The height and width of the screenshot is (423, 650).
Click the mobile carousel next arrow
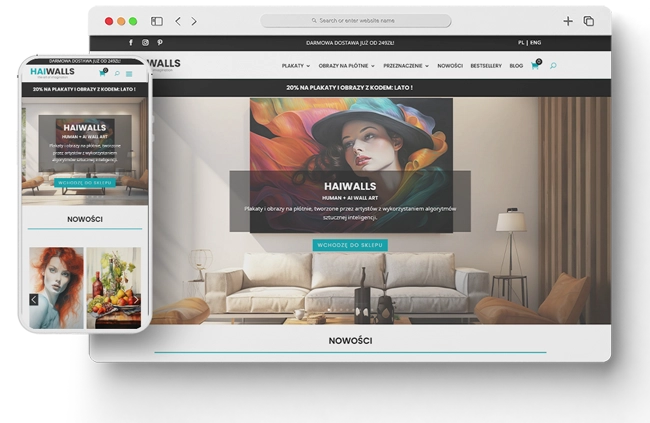136,299
